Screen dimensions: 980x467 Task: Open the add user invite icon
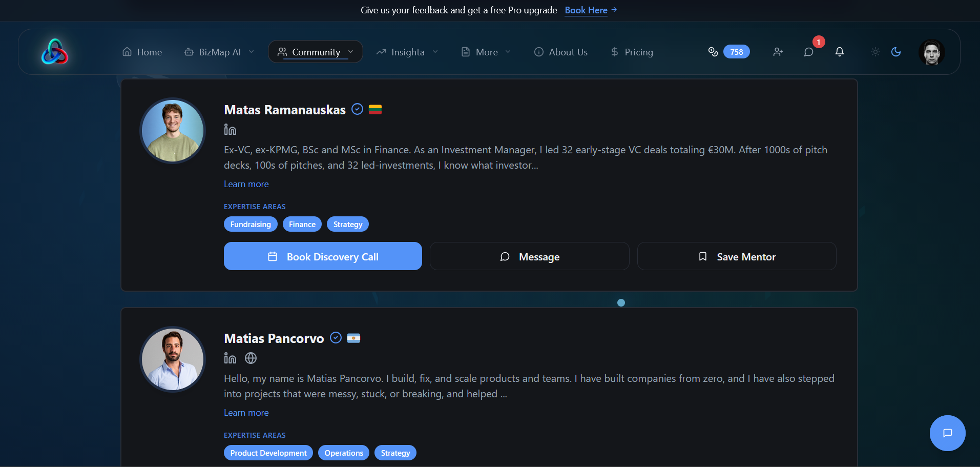coord(778,52)
